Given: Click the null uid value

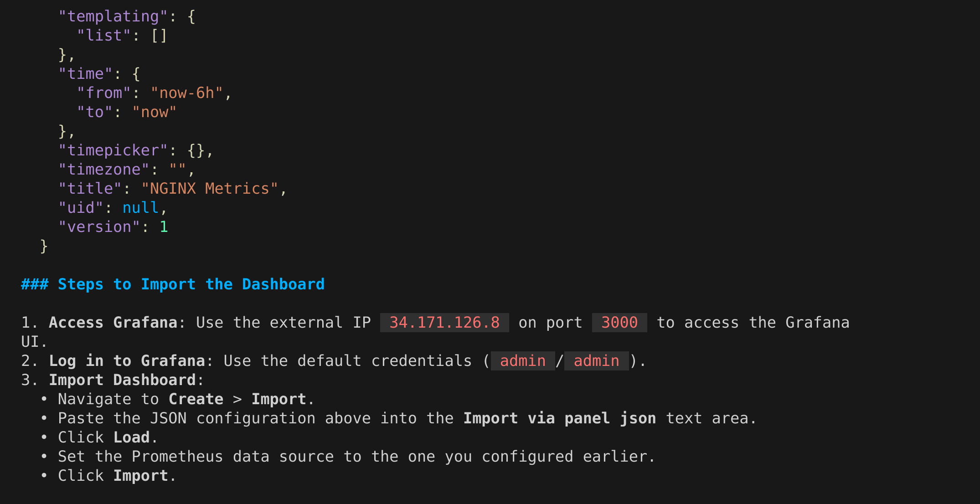Looking at the screenshot, I should [140, 208].
